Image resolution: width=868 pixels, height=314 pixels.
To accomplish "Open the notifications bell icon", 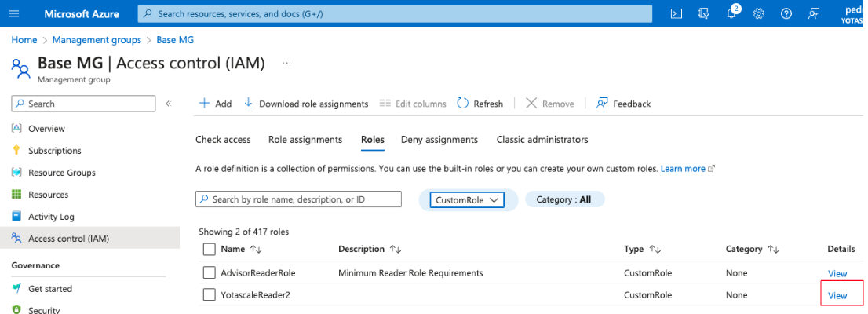I will pos(731,13).
